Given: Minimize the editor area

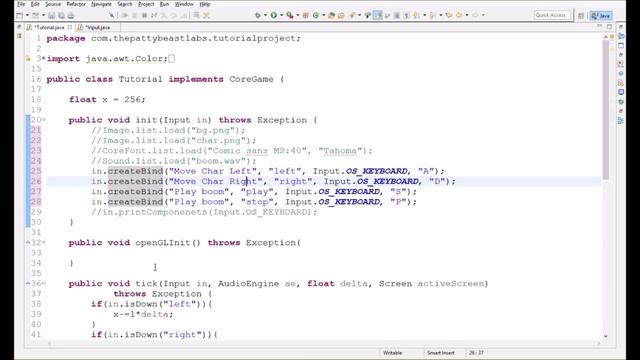Looking at the screenshot, I should point(600,27).
